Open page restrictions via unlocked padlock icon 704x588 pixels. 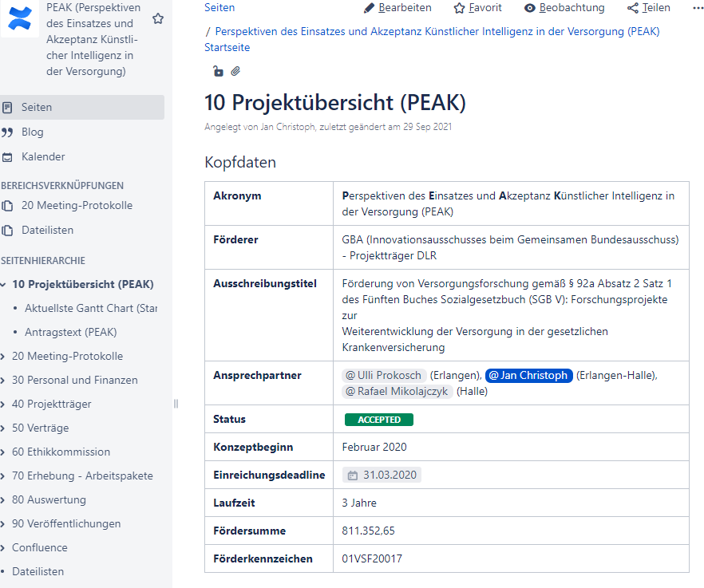click(x=218, y=71)
